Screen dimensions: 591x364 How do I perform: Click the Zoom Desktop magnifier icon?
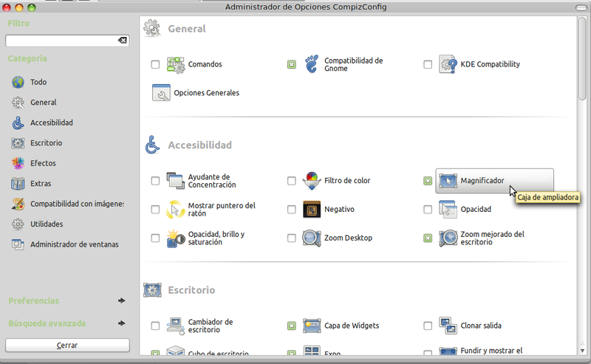(312, 238)
